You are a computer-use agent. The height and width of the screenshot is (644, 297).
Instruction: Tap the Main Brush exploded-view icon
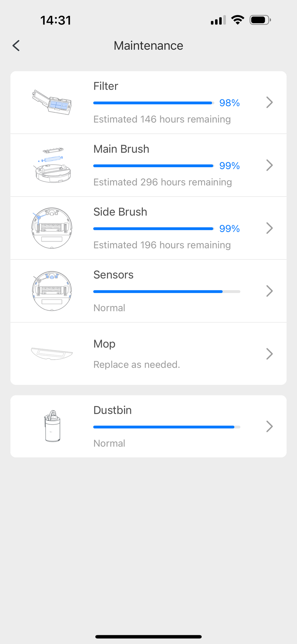(52, 165)
